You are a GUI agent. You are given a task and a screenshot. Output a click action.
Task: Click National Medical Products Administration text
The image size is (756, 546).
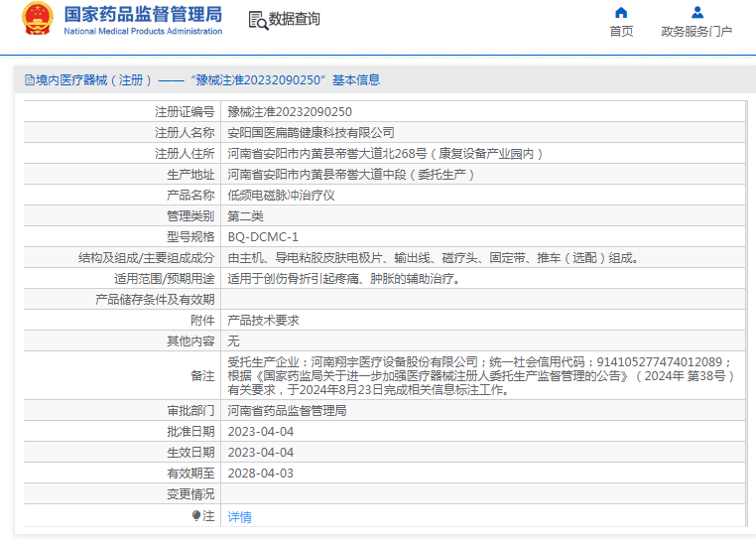[x=143, y=31]
